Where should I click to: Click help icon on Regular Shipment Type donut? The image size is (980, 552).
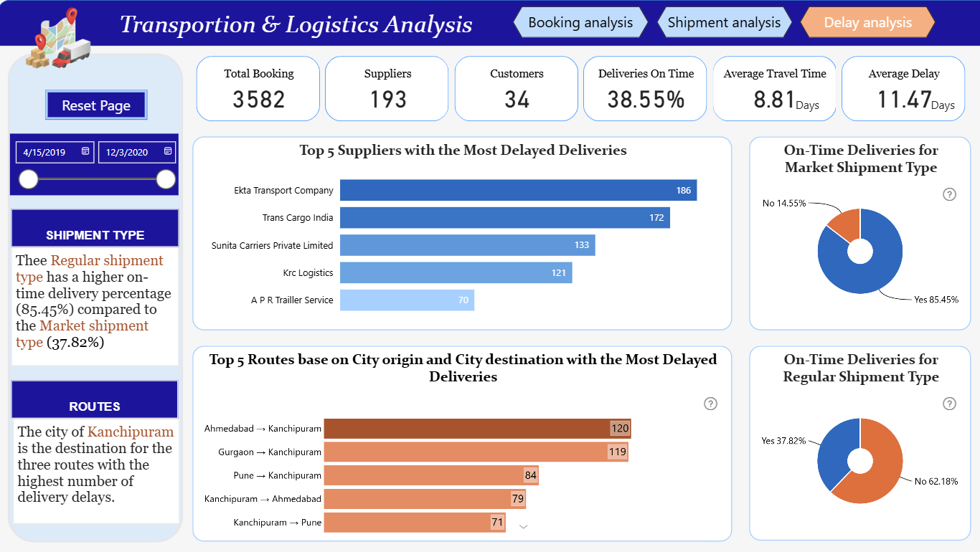point(949,404)
